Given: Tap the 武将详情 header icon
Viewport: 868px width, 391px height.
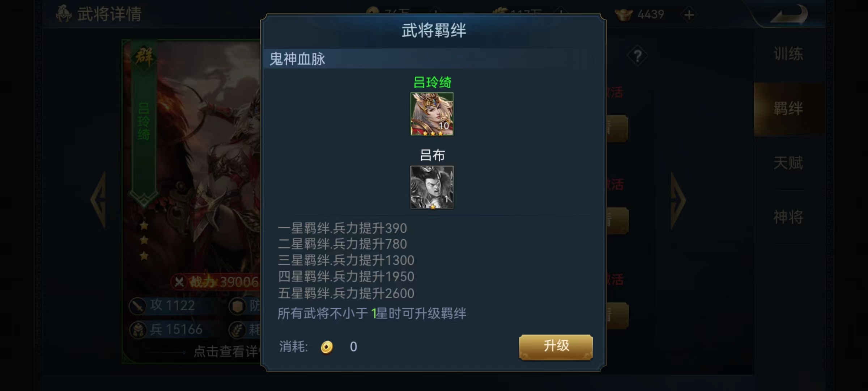Looking at the screenshot, I should (64, 14).
